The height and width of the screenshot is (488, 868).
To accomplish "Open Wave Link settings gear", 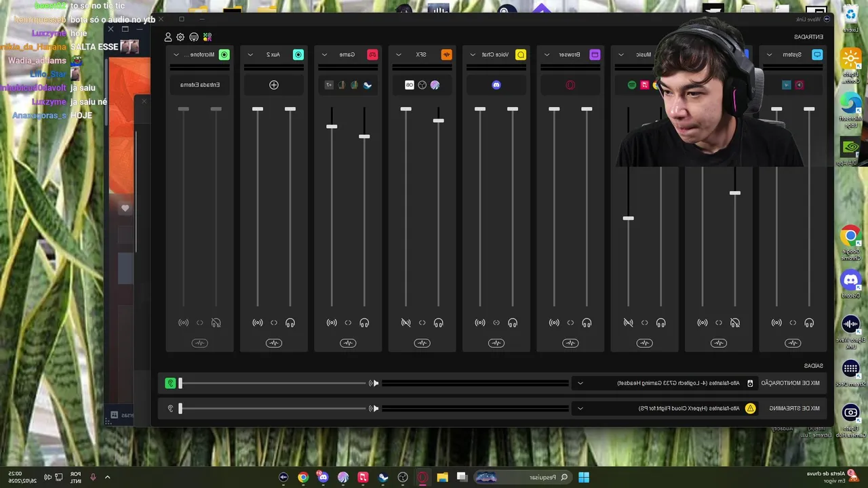I will click(x=180, y=37).
